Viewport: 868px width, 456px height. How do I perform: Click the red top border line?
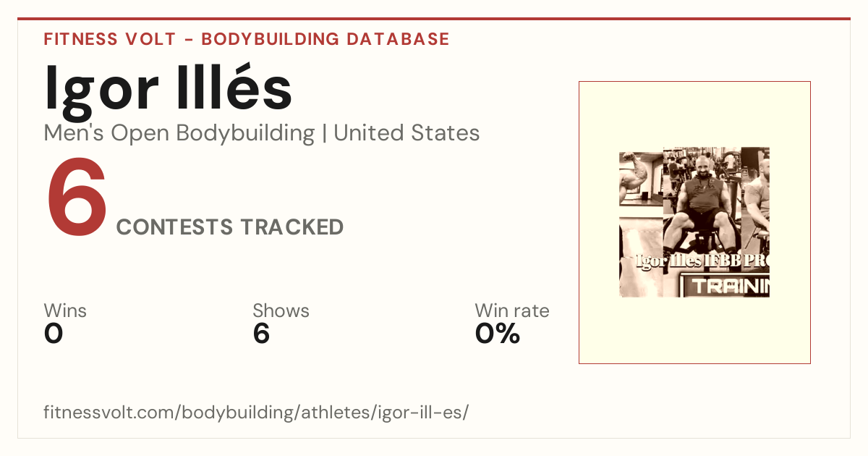point(434,19)
